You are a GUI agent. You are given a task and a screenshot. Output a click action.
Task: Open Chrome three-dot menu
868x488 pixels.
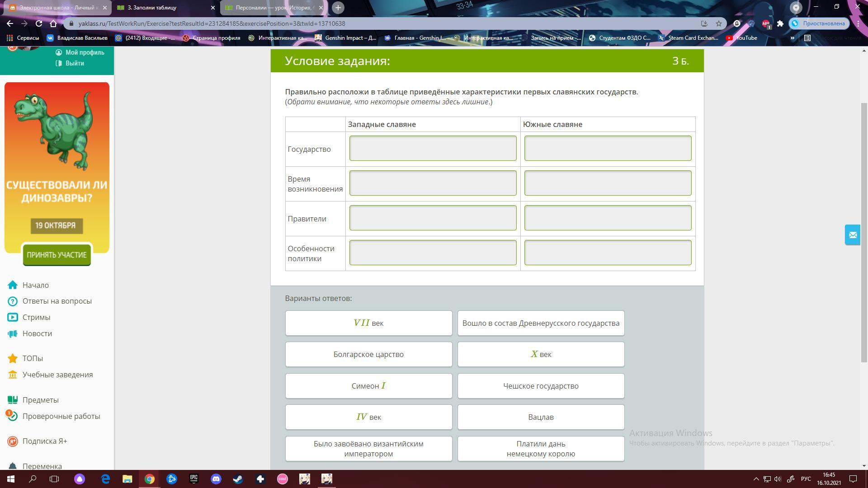pyautogui.click(x=858, y=23)
